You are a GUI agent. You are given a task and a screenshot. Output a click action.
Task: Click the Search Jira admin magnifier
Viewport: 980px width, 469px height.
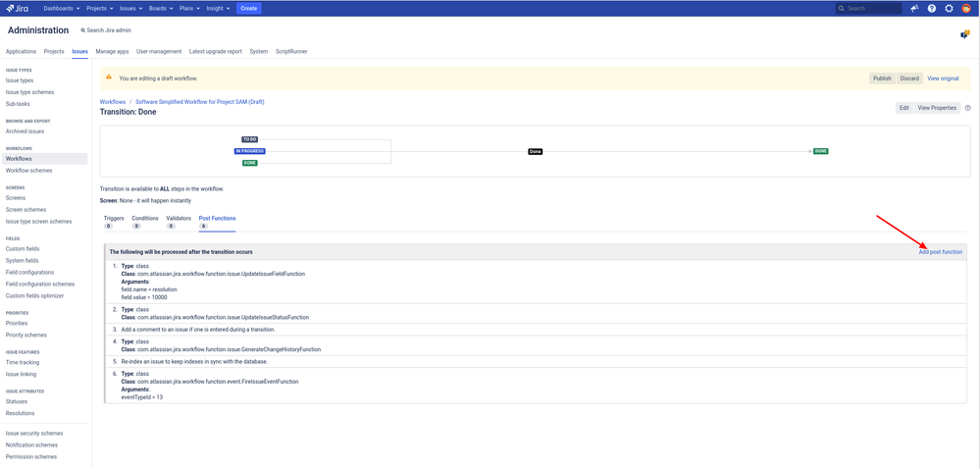point(83,30)
